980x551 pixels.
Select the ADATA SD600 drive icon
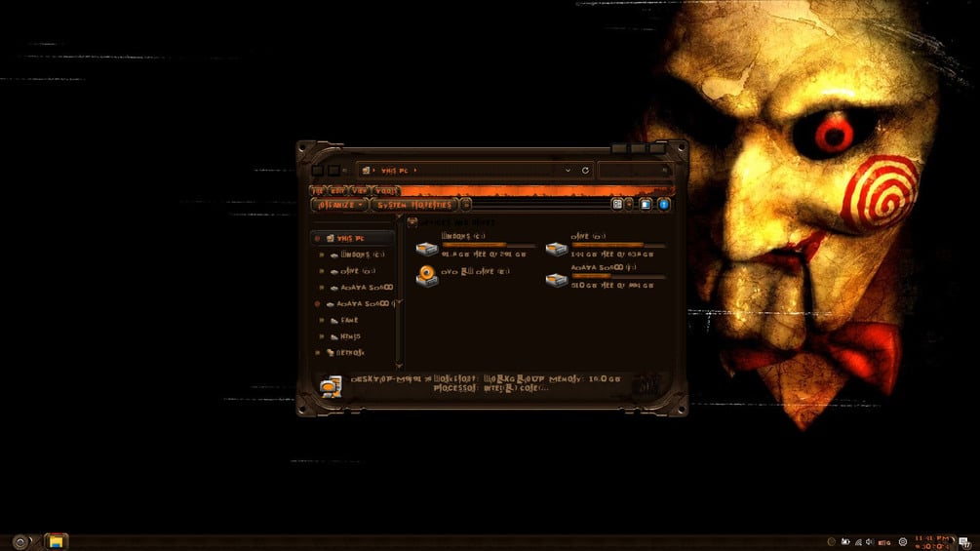tap(556, 279)
